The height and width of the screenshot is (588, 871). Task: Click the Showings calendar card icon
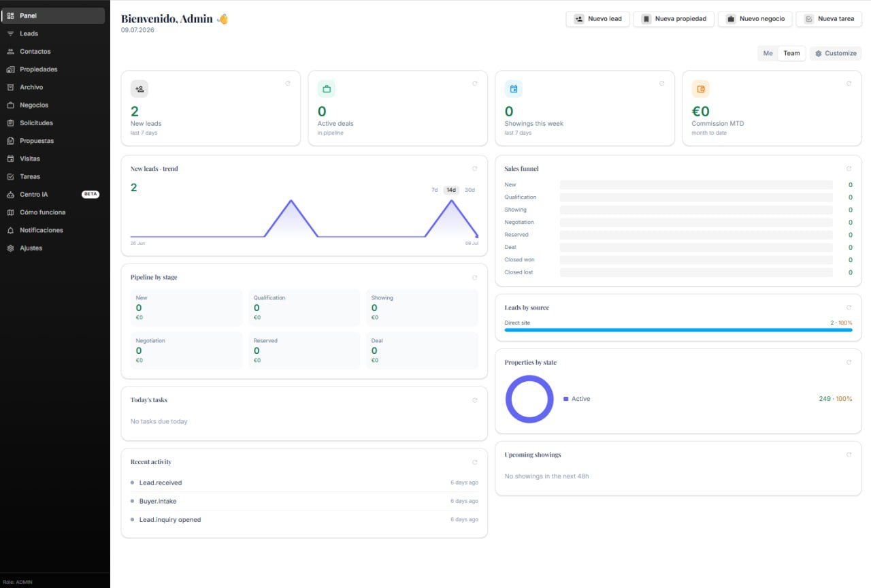click(x=514, y=89)
